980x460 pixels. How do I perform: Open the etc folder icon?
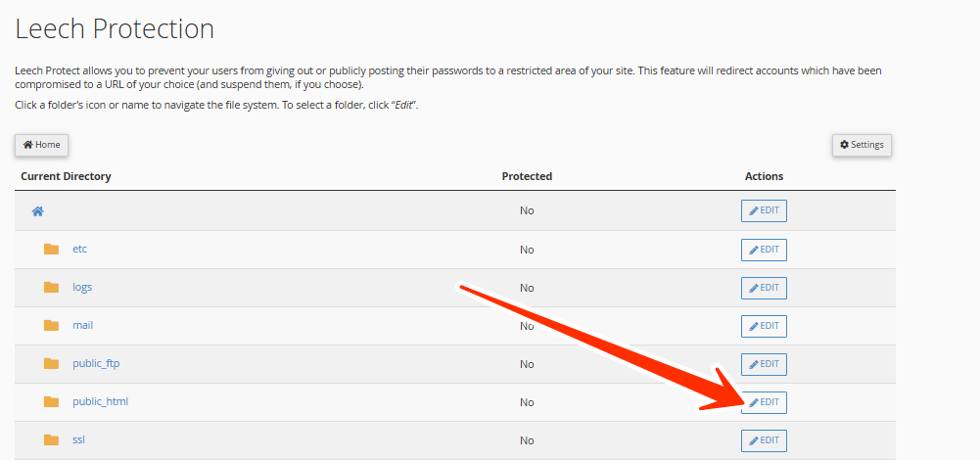[52, 250]
